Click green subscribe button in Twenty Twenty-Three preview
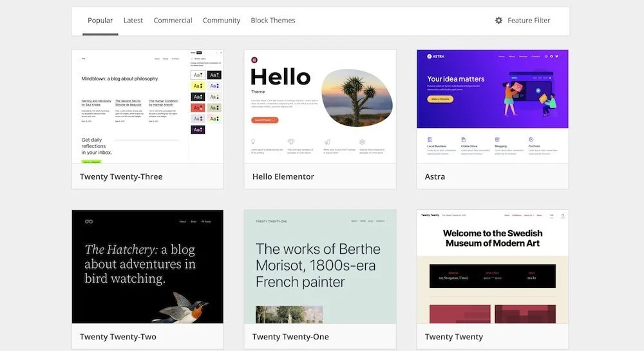Viewport: 644px width, 351px height. (91, 162)
